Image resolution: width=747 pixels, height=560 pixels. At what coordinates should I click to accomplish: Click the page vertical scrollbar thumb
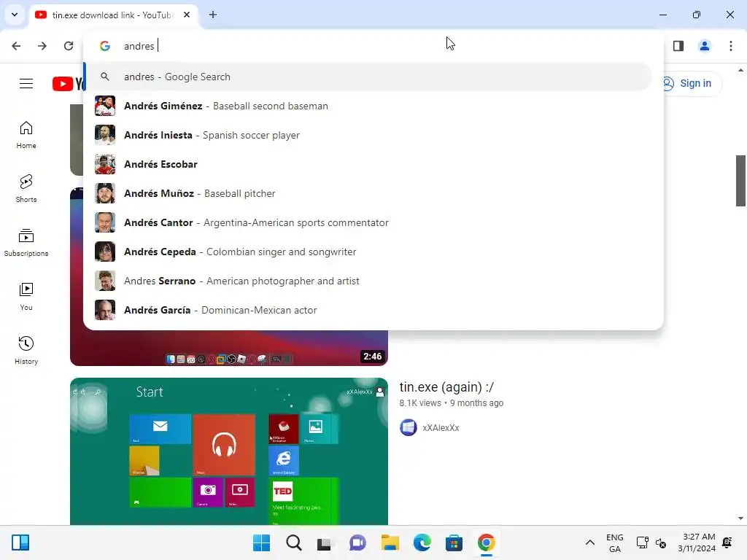point(740,181)
